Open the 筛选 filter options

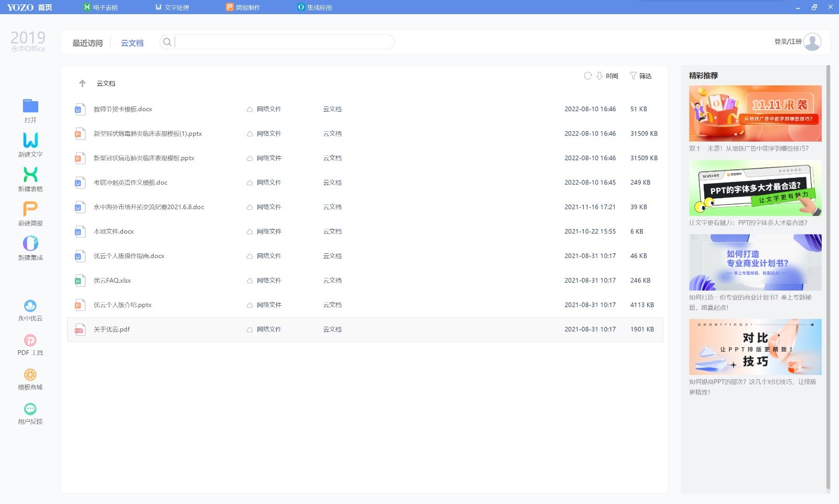pos(641,76)
